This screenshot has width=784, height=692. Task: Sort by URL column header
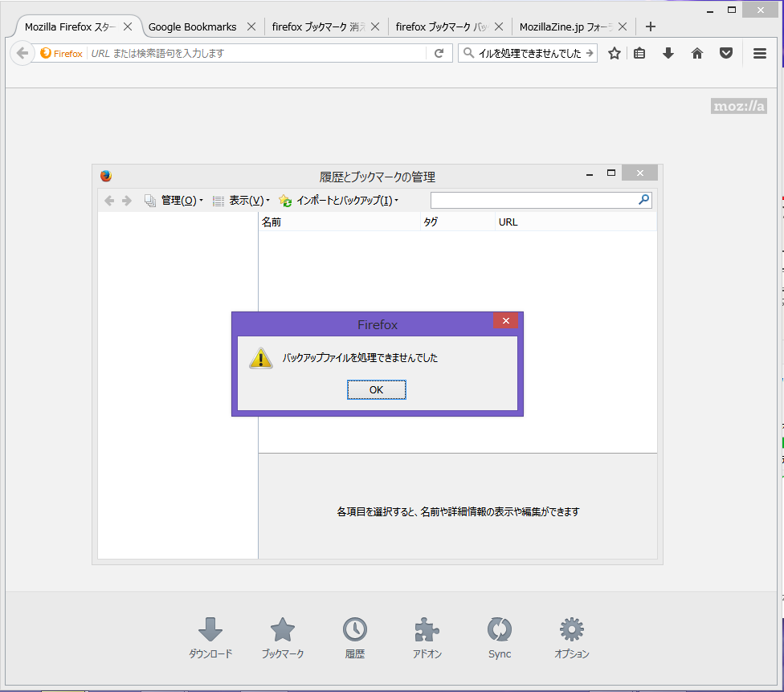(x=576, y=222)
